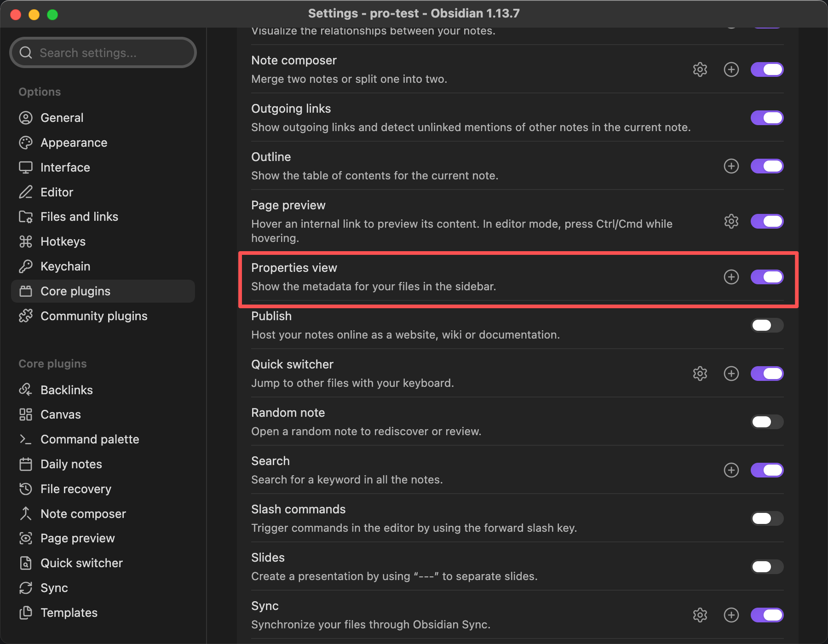
Task: Select the Editor settings tab
Action: (103, 192)
